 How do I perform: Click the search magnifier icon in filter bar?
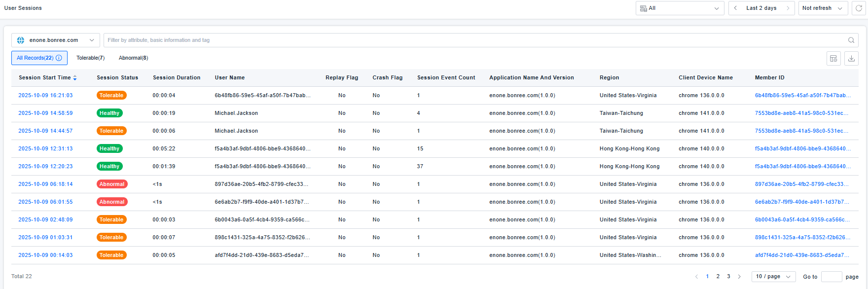click(x=851, y=40)
